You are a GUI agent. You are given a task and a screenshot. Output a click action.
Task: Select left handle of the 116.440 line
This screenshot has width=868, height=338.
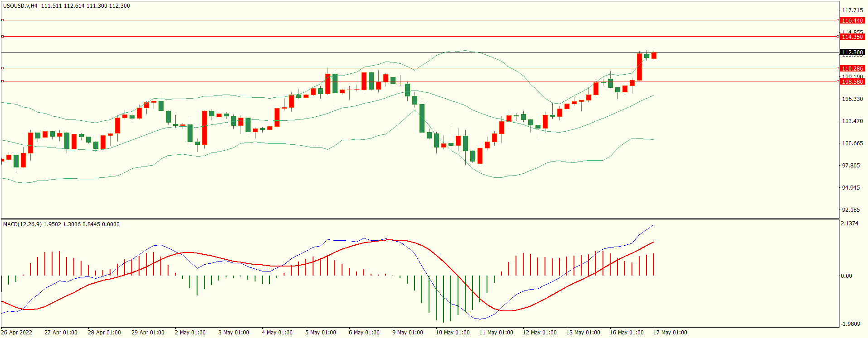click(2, 20)
